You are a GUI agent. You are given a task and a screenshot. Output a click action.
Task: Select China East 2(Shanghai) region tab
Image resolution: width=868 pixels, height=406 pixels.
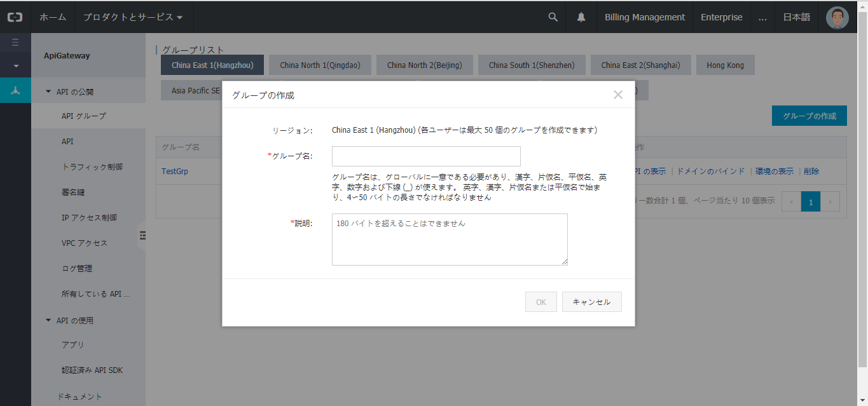point(640,65)
